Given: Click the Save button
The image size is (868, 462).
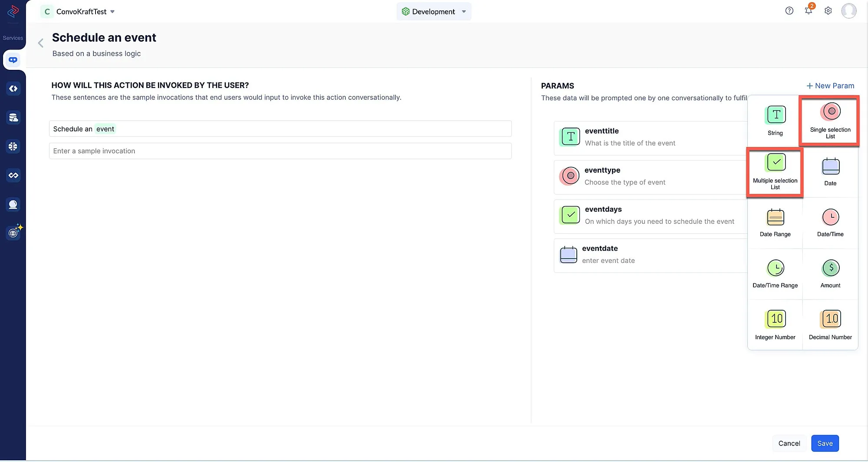Looking at the screenshot, I should (x=825, y=443).
